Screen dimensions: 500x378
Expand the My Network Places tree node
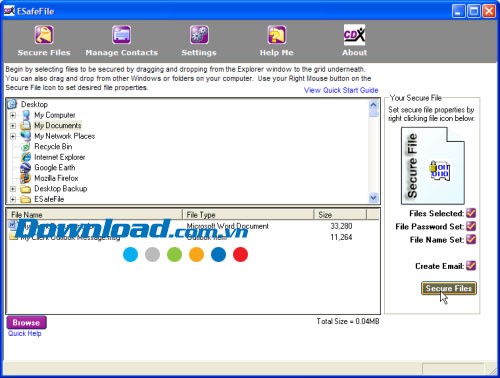point(13,136)
